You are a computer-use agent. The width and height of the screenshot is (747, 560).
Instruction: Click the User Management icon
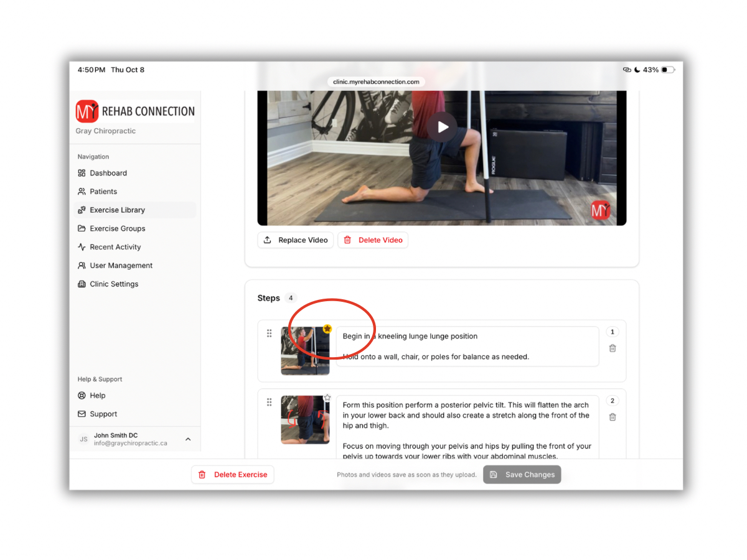coord(82,265)
